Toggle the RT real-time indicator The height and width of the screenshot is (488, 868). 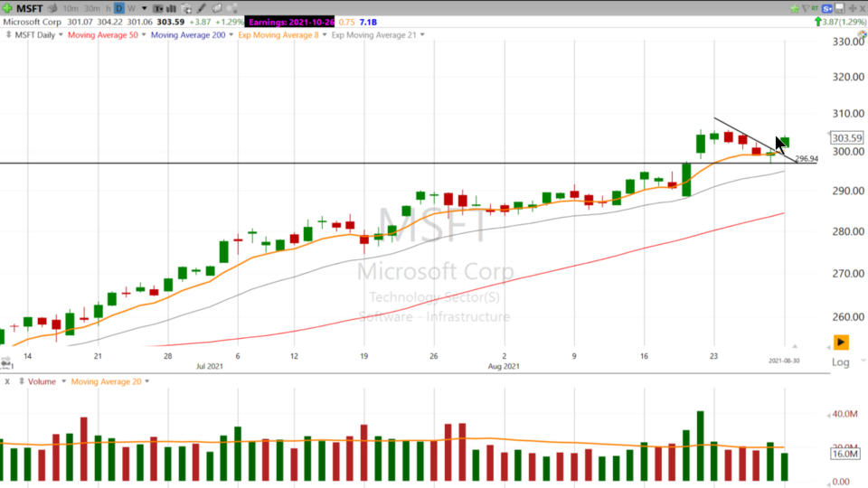coord(815,8)
